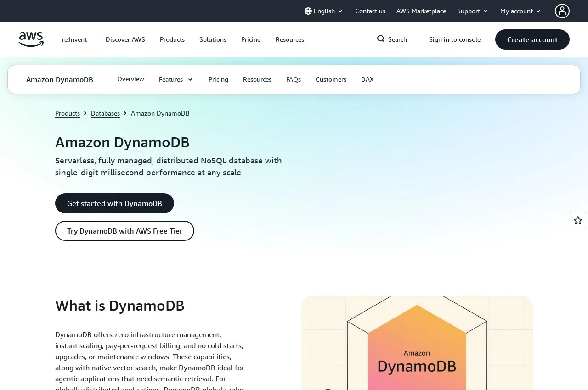Expand the Features submenu chevron
The height and width of the screenshot is (390, 588).
click(x=190, y=80)
